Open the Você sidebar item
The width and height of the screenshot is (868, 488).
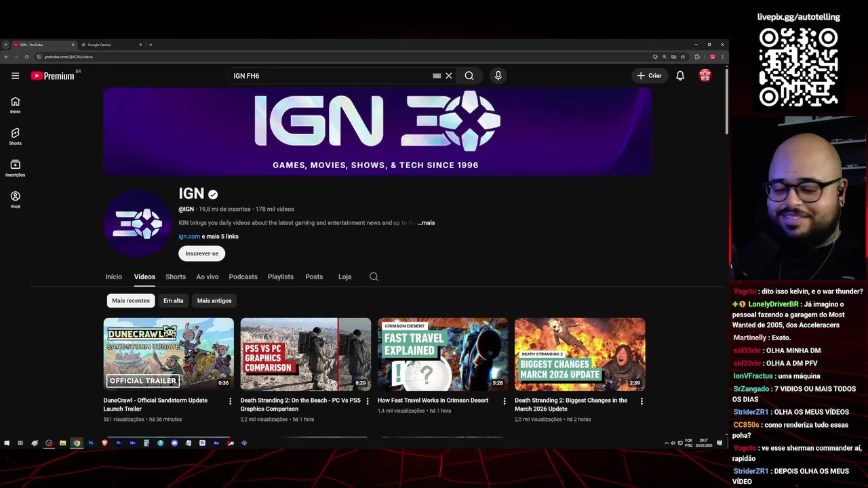15,199
